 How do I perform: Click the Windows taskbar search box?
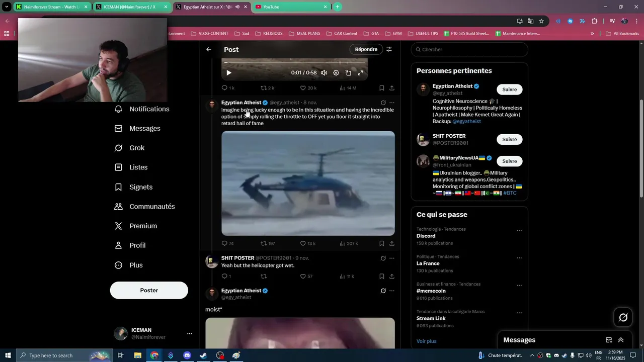pyautogui.click(x=64, y=355)
